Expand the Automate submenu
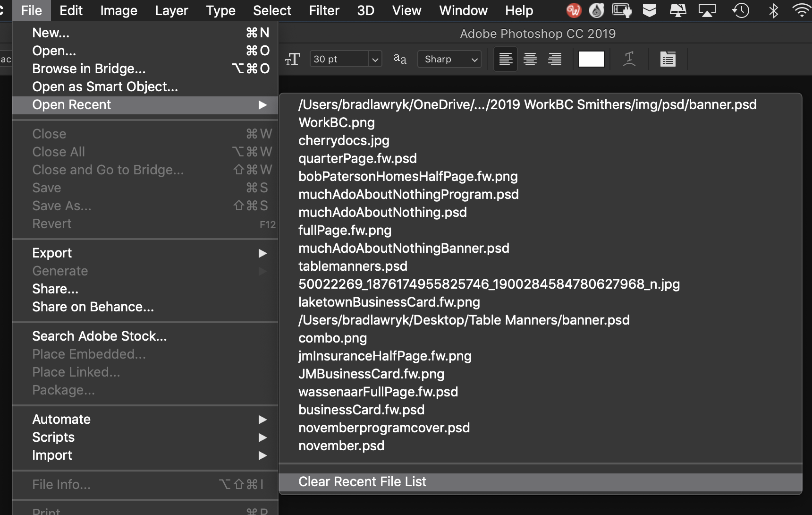 pos(145,420)
